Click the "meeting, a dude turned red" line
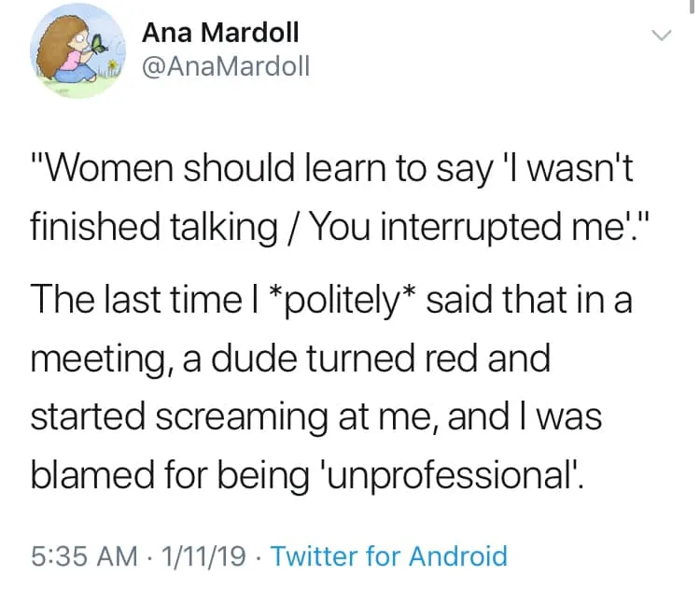The width and height of the screenshot is (700, 591). tap(290, 359)
